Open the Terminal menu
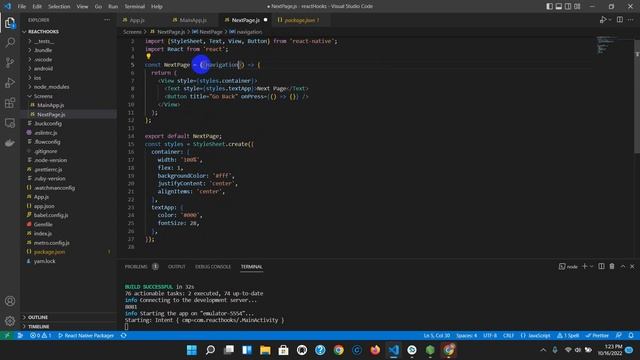 click(134, 6)
